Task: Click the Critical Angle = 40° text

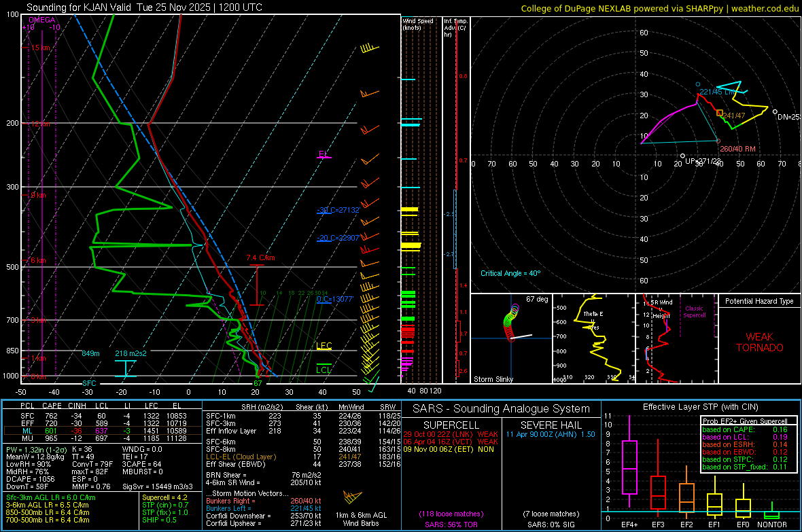Action: coord(510,273)
